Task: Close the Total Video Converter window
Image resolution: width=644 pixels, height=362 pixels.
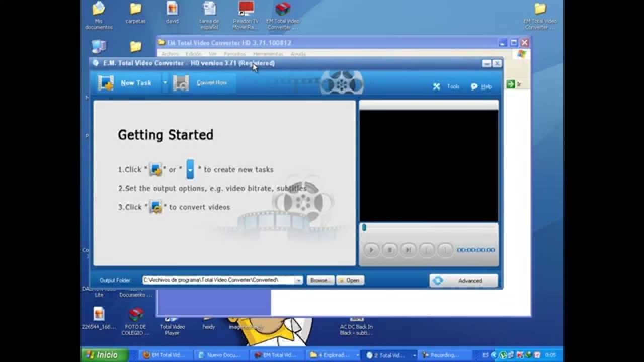Action: click(497, 64)
